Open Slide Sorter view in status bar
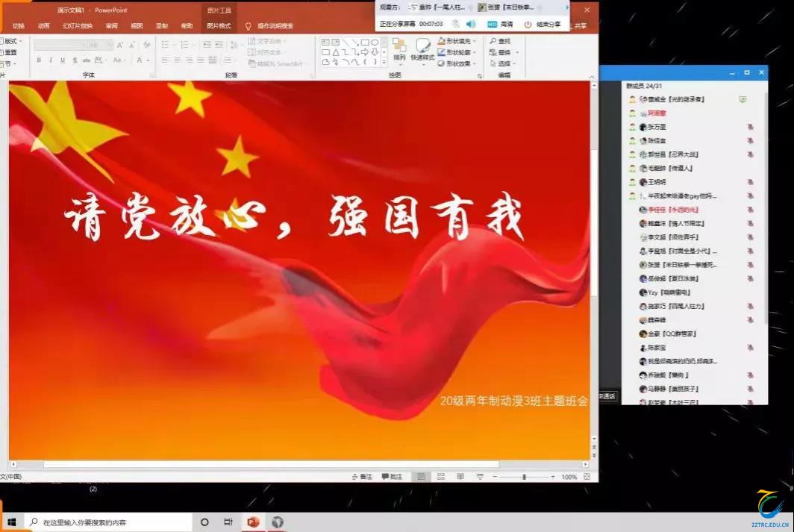This screenshot has width=794, height=532. pos(440,477)
